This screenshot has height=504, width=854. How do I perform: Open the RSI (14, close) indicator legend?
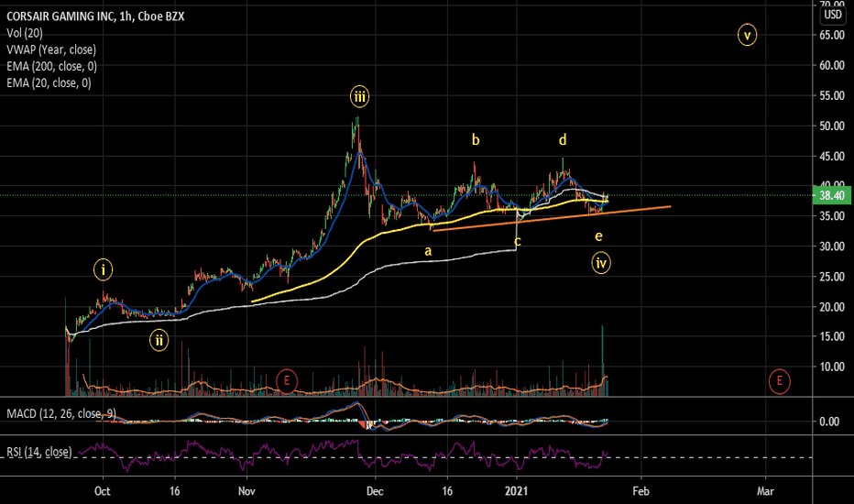click(x=39, y=453)
